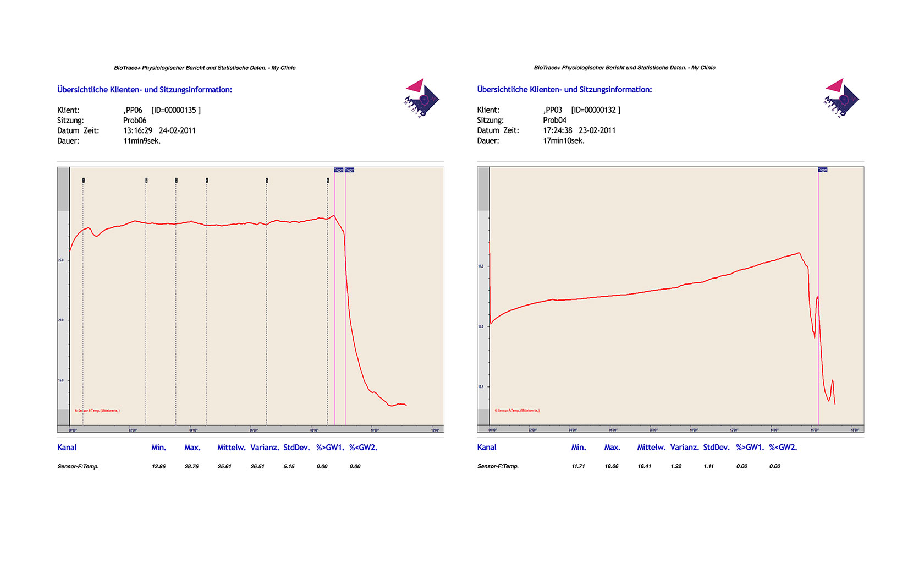This screenshot has height=578, width=924.
Task: Click the 'Min.' column header in the left table
Action: coord(159,448)
